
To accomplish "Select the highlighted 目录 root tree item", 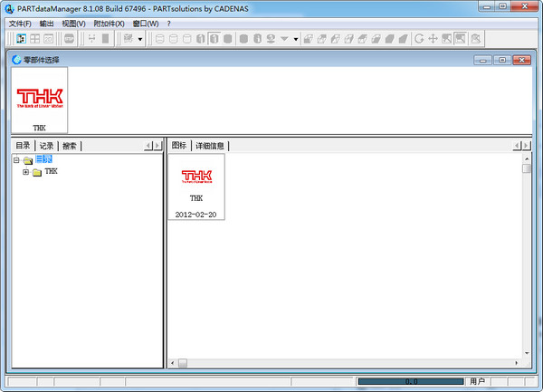I will [43, 159].
